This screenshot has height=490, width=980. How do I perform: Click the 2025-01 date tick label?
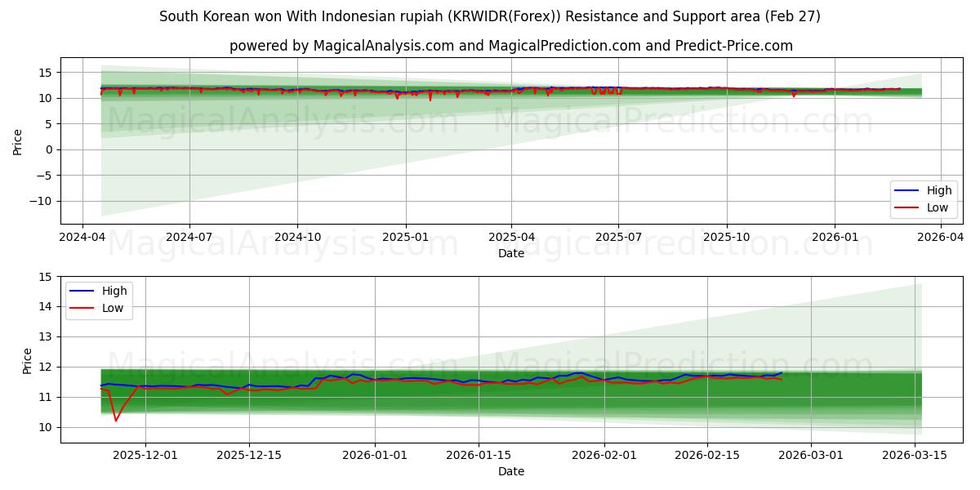tap(406, 236)
